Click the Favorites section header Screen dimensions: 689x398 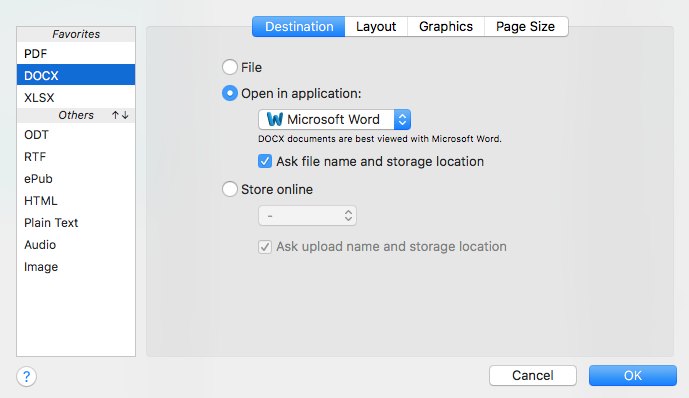pos(76,34)
